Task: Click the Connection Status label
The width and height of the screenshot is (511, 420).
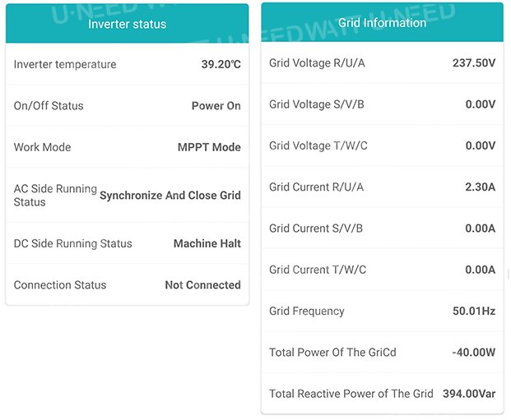Action: pos(60,285)
